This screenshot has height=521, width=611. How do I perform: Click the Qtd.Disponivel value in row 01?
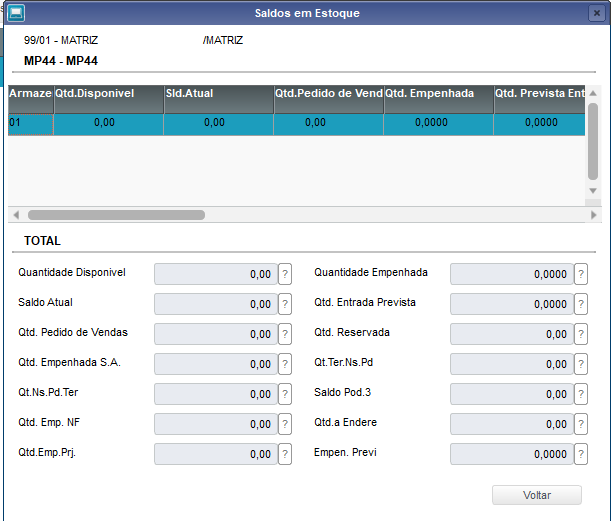(x=109, y=125)
